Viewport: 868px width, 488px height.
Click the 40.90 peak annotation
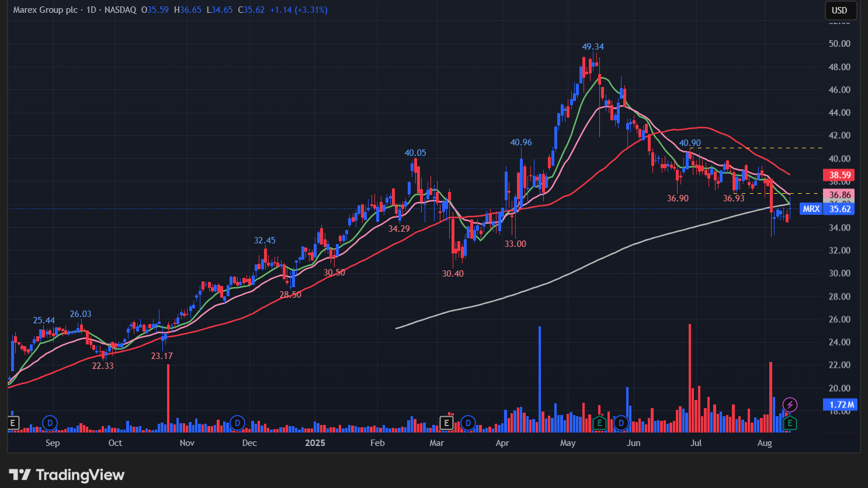[x=690, y=143]
